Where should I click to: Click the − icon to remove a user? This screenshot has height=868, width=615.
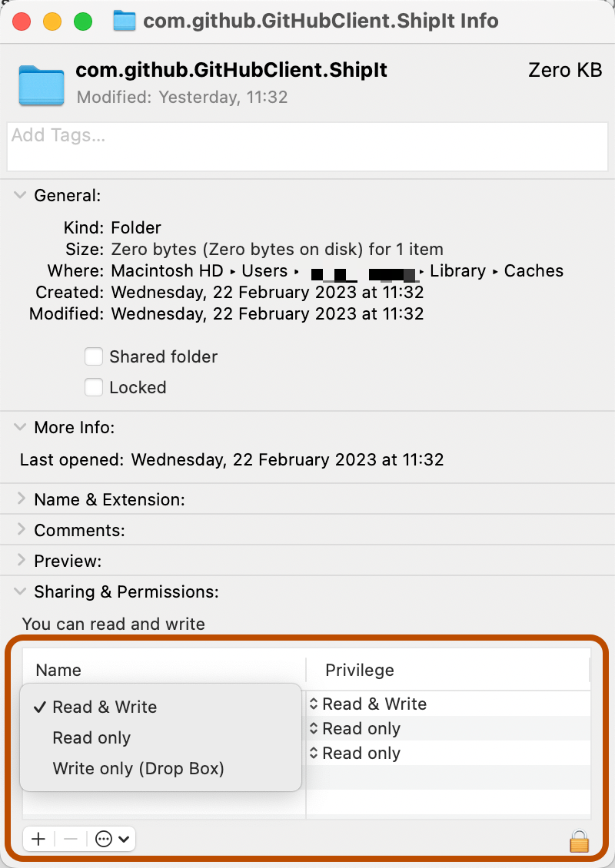(71, 839)
